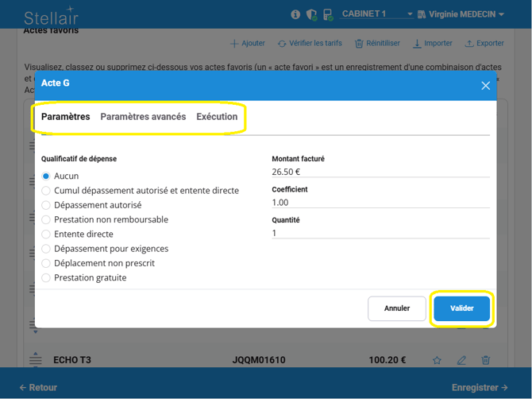Close the Acte G dialog
Viewport: 532px width, 399px height.
coord(485,85)
